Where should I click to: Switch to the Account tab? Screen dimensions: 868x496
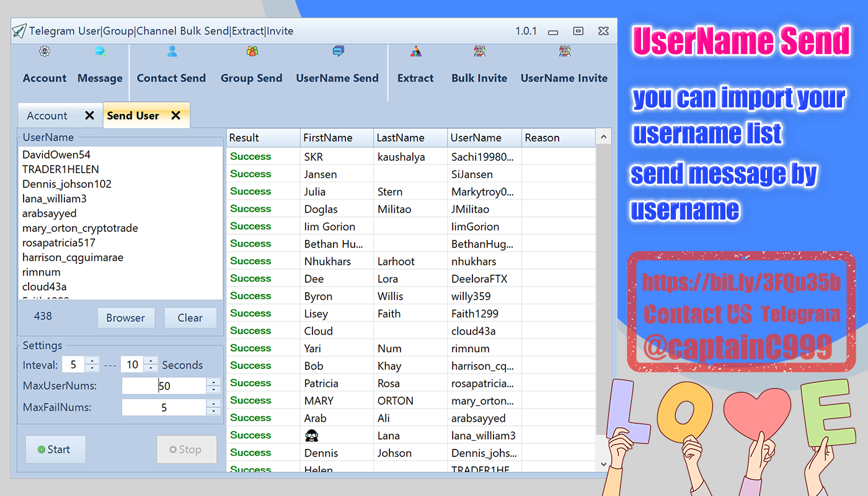coord(47,116)
